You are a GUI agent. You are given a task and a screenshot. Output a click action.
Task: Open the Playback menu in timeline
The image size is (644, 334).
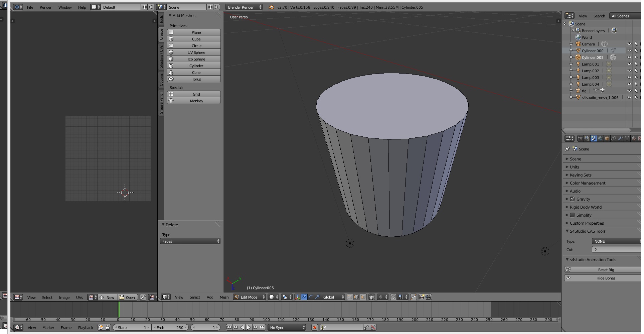tap(86, 328)
